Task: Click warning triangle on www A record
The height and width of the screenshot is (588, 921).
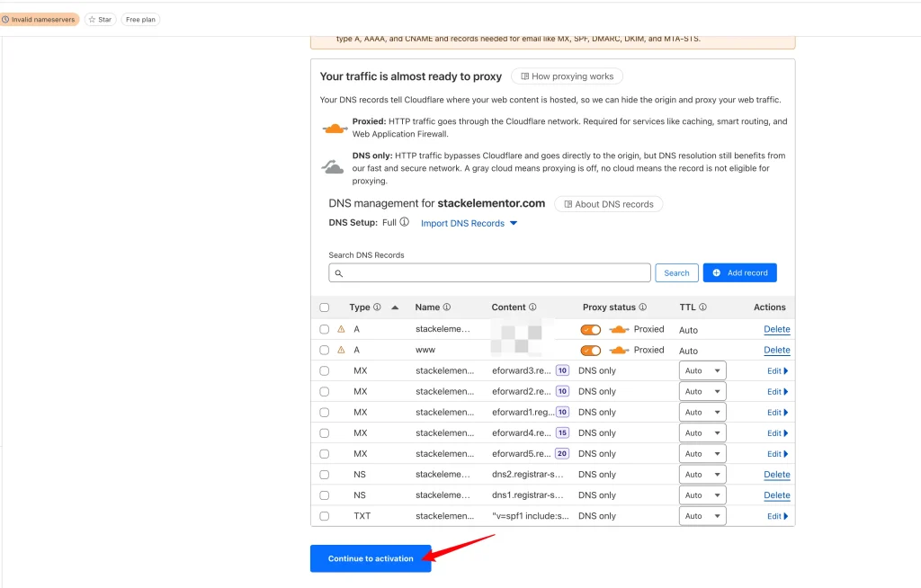Action: 341,350
